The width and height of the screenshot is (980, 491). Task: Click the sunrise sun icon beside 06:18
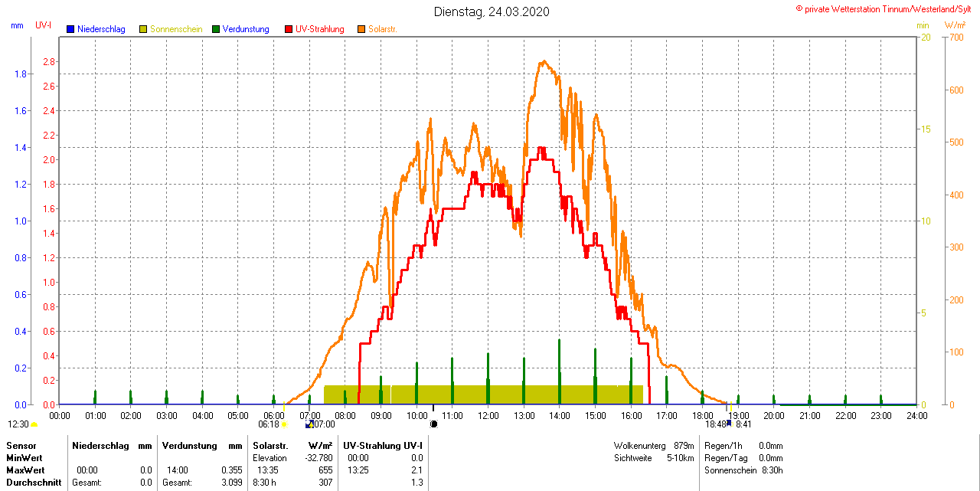point(284,424)
